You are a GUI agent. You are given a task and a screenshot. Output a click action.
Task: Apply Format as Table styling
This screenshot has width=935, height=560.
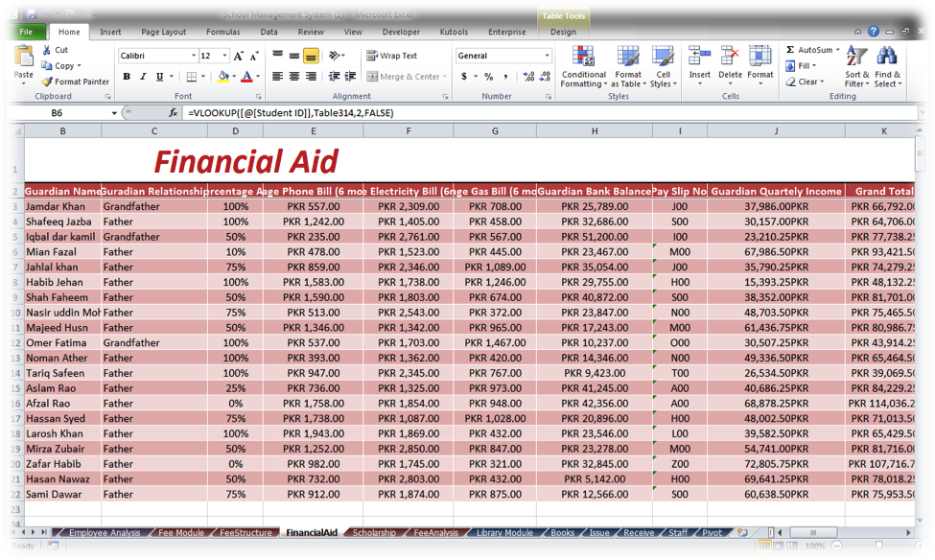click(x=628, y=67)
